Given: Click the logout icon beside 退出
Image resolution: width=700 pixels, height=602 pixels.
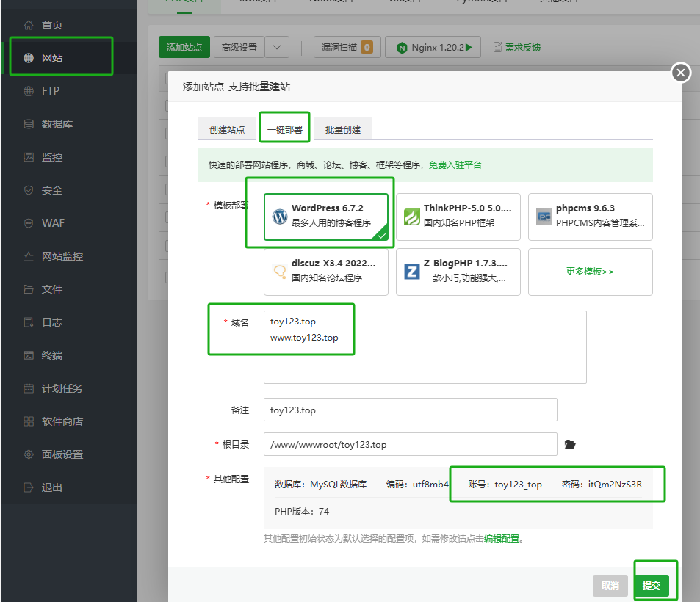Looking at the screenshot, I should (x=29, y=487).
